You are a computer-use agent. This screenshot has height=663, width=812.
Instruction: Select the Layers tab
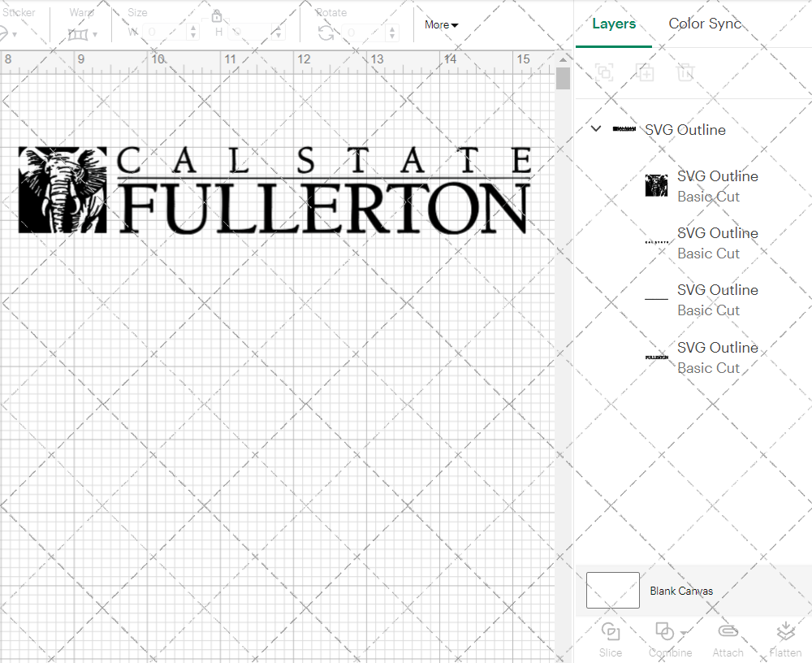(x=614, y=24)
